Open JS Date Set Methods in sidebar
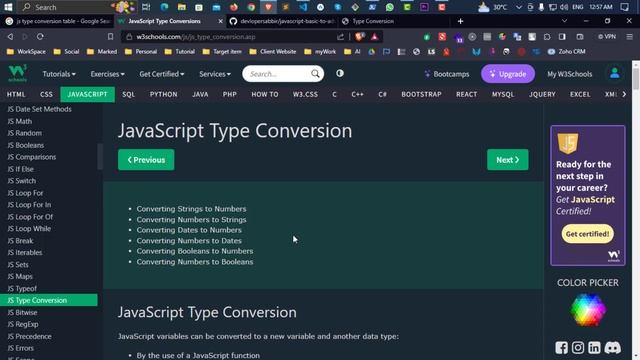 (39, 109)
